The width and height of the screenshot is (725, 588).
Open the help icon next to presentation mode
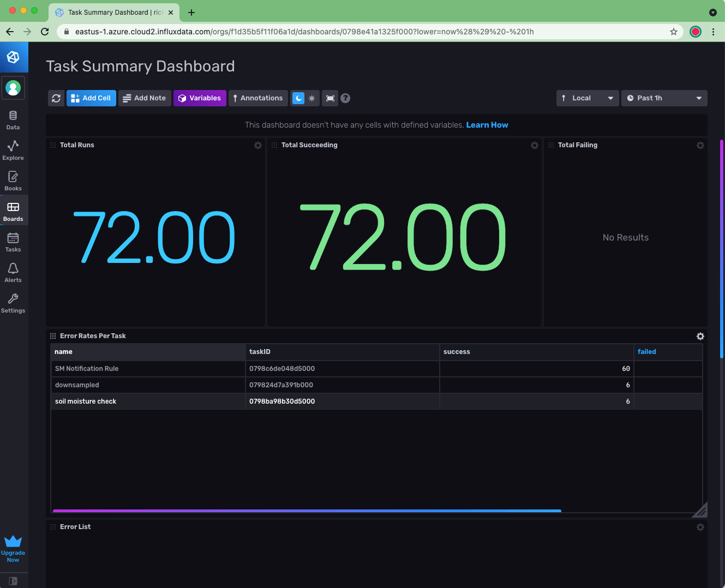345,98
